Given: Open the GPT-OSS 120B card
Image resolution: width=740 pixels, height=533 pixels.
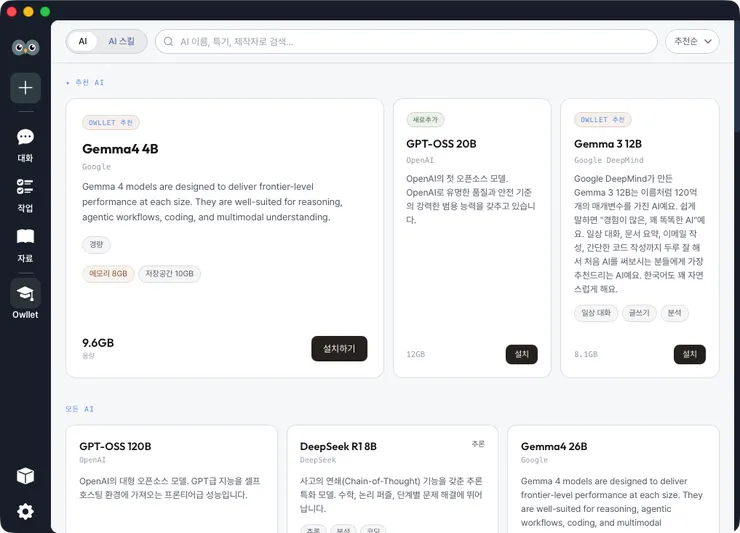Looking at the screenshot, I should pos(171,479).
